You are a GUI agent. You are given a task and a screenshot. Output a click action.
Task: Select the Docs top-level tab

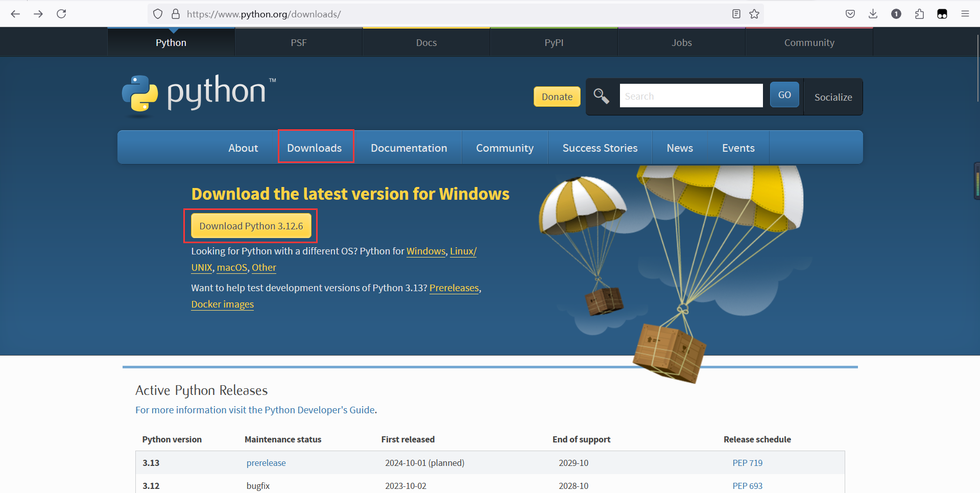(x=426, y=42)
